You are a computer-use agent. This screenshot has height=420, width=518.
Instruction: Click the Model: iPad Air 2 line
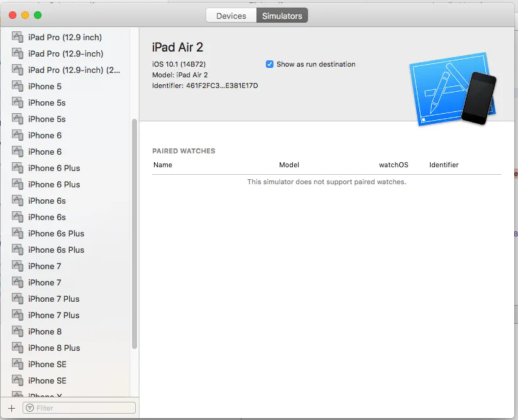pyautogui.click(x=180, y=75)
